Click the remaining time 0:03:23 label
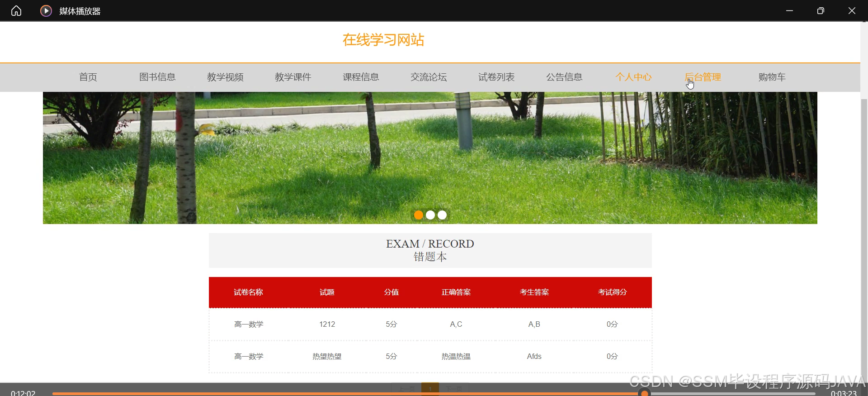This screenshot has height=396, width=868. 844,393
